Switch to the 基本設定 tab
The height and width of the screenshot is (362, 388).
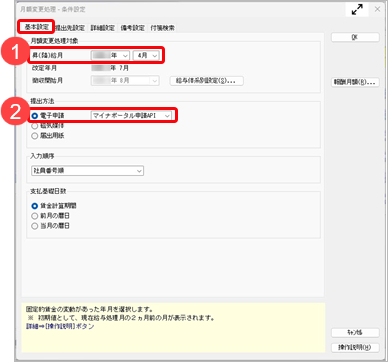(x=36, y=27)
